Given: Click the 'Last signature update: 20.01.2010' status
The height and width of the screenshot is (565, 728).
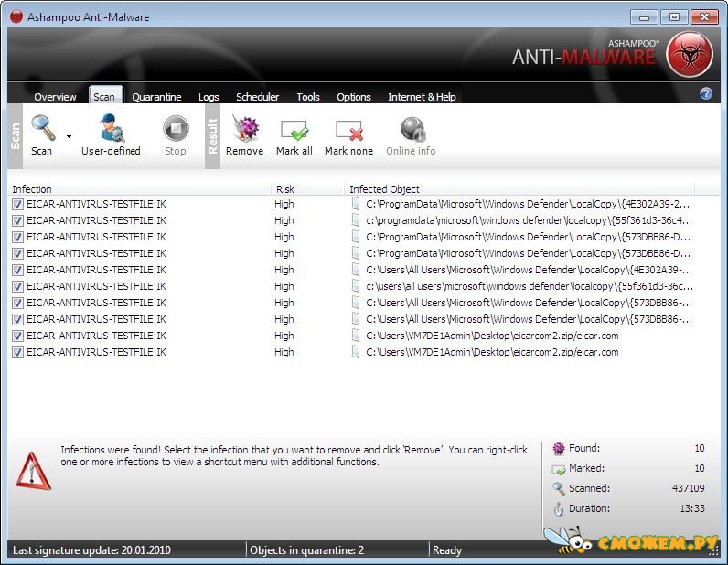Looking at the screenshot, I should click(x=92, y=550).
